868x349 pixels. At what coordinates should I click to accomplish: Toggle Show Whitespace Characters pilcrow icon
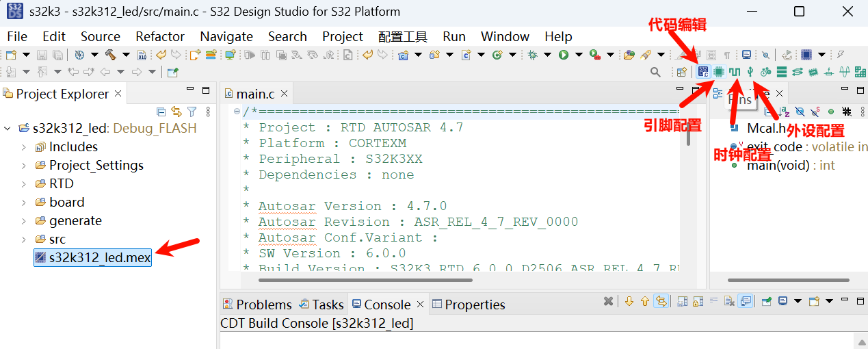click(726, 55)
